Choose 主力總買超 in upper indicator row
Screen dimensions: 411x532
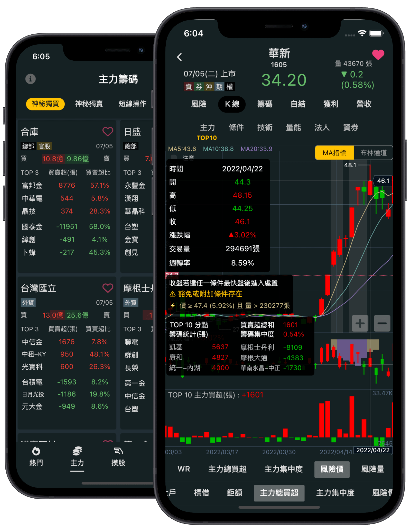click(227, 469)
